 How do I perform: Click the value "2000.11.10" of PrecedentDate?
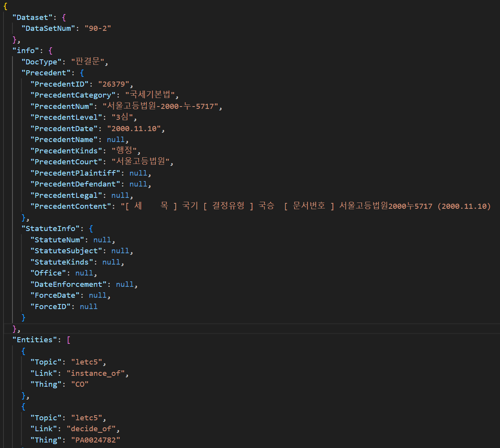pos(134,129)
